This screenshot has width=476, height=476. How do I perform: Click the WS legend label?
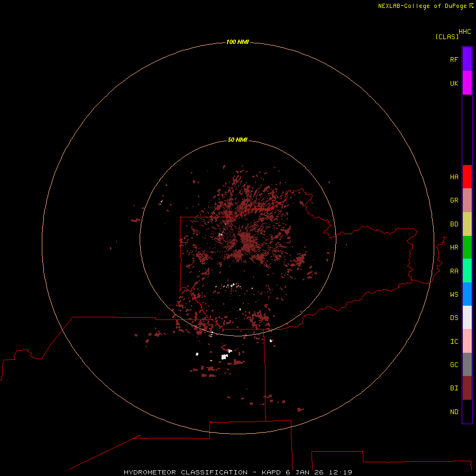tap(454, 295)
